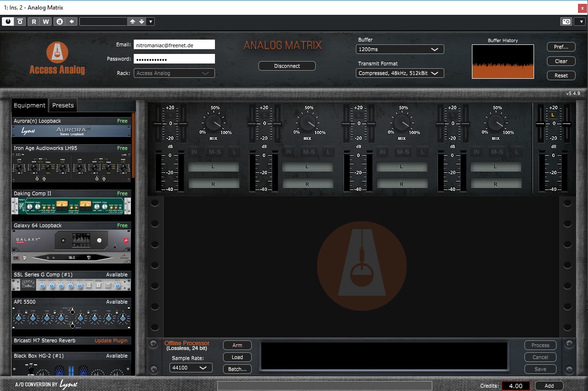This screenshot has width=588, height=391.
Task: Adjust the second slot's MIX knob
Action: point(308,123)
